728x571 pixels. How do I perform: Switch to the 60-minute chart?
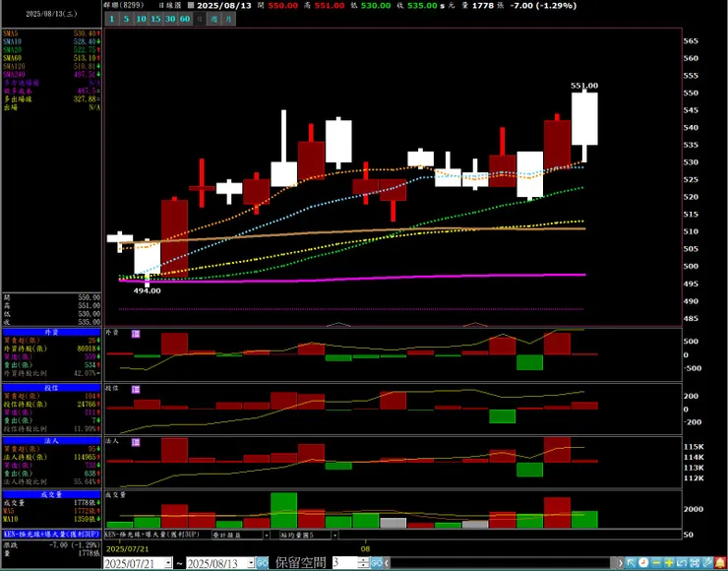(x=185, y=19)
